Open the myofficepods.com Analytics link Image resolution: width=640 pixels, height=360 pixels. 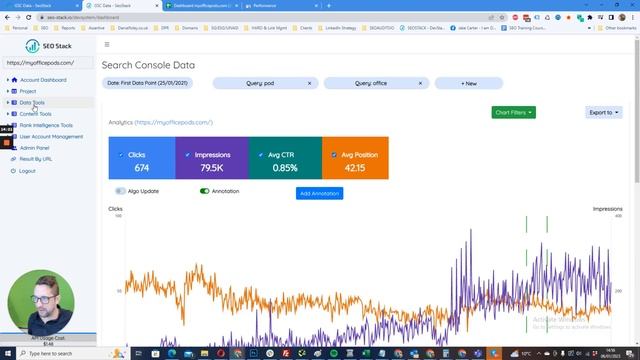pos(173,122)
